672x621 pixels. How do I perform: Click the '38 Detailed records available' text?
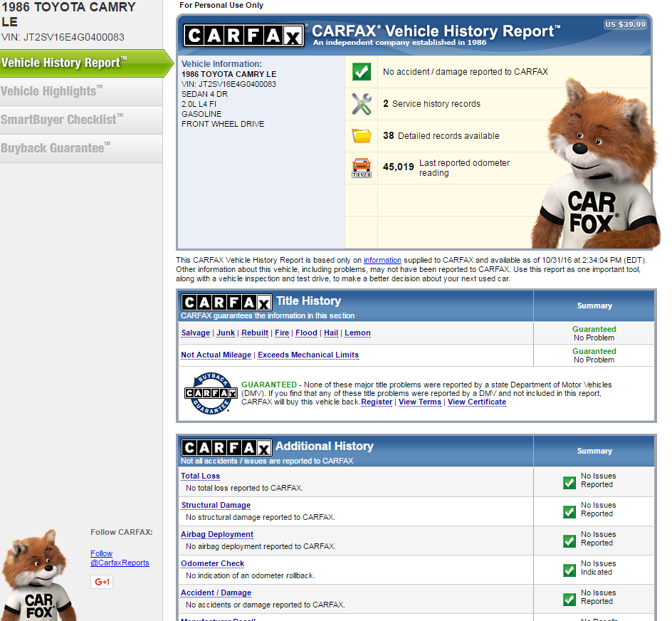click(x=441, y=136)
